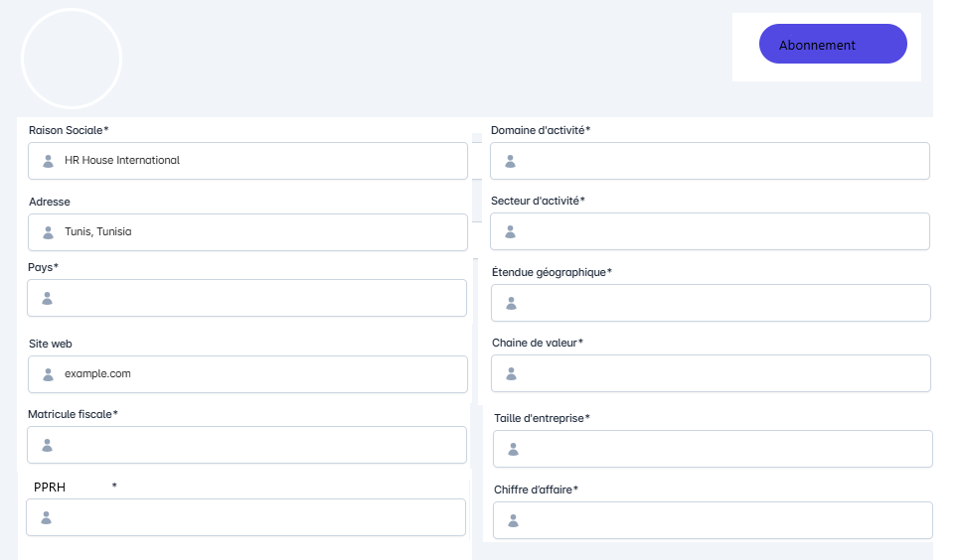Screen dimensions: 959x560
Task: Open the Pays country field
Action: (258, 298)
